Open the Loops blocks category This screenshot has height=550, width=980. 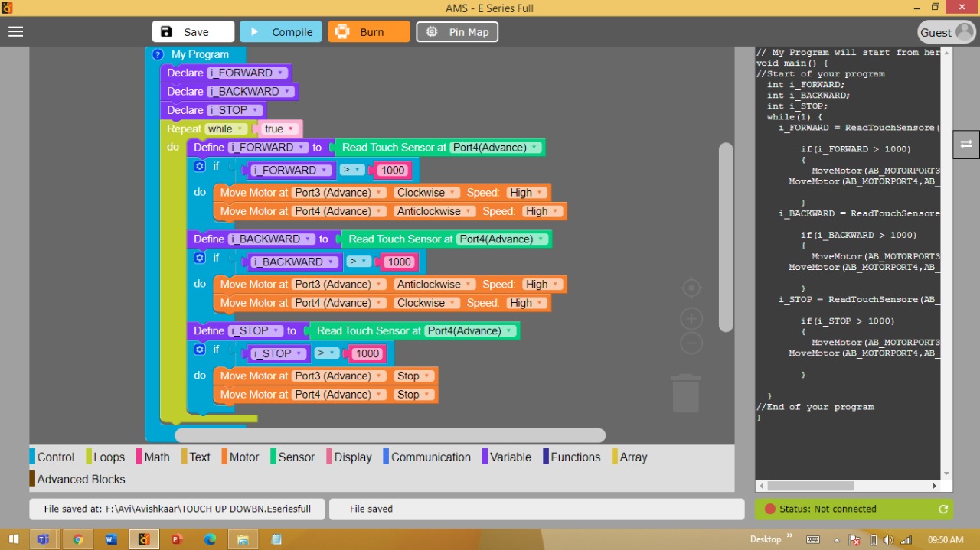point(105,457)
